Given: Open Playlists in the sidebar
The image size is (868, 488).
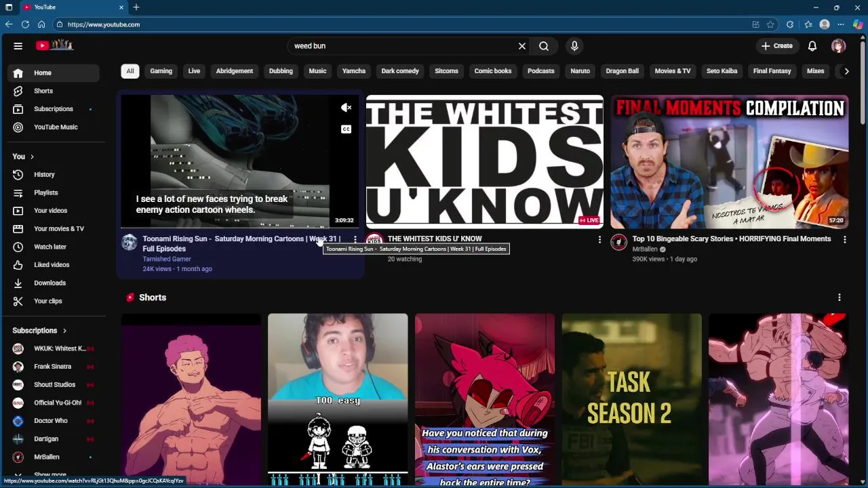Looking at the screenshot, I should point(54,192).
